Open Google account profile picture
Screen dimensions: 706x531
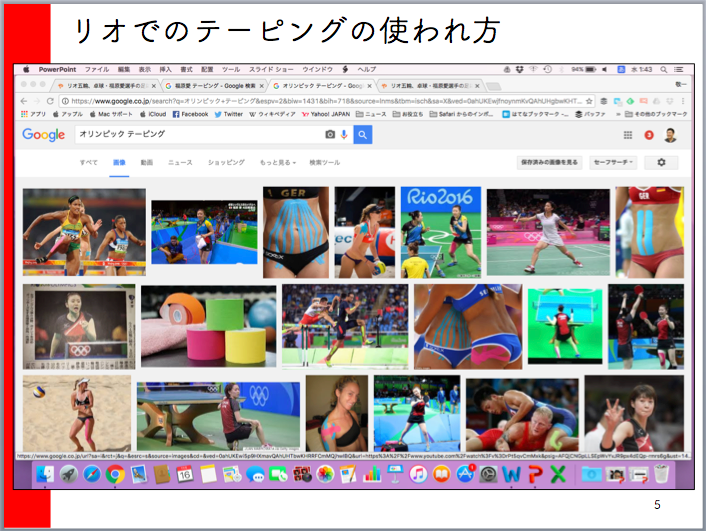[x=670, y=135]
